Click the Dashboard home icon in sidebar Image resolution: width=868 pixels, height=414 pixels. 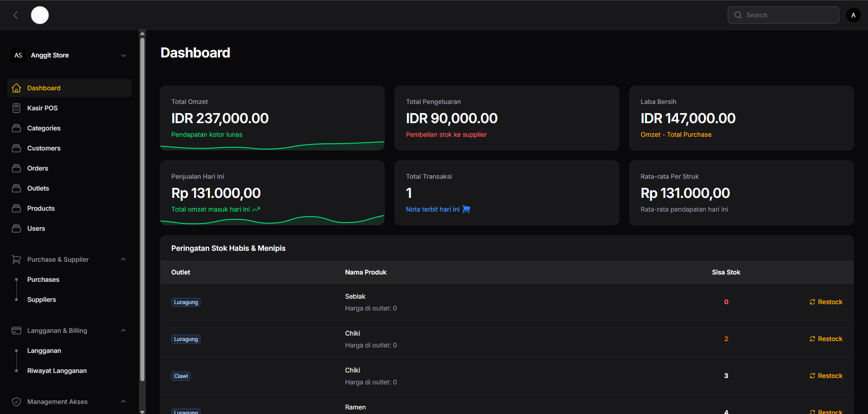coord(16,88)
